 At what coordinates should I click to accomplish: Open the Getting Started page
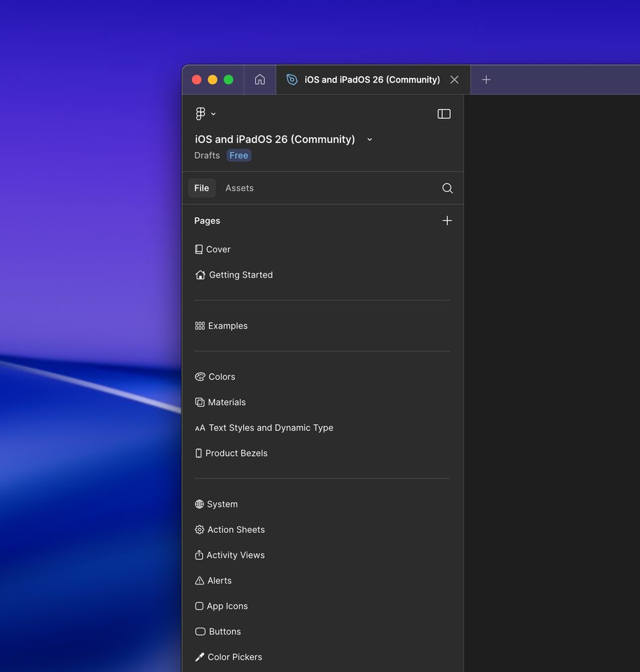tap(240, 275)
